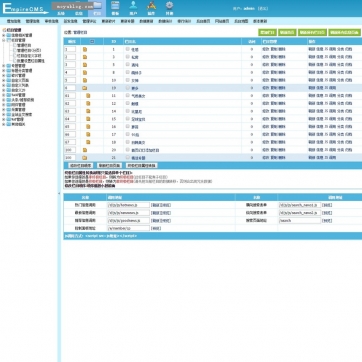Expand the 全站全文搜索 tree node
The width and height of the screenshot is (362, 362).
(x=4, y=114)
